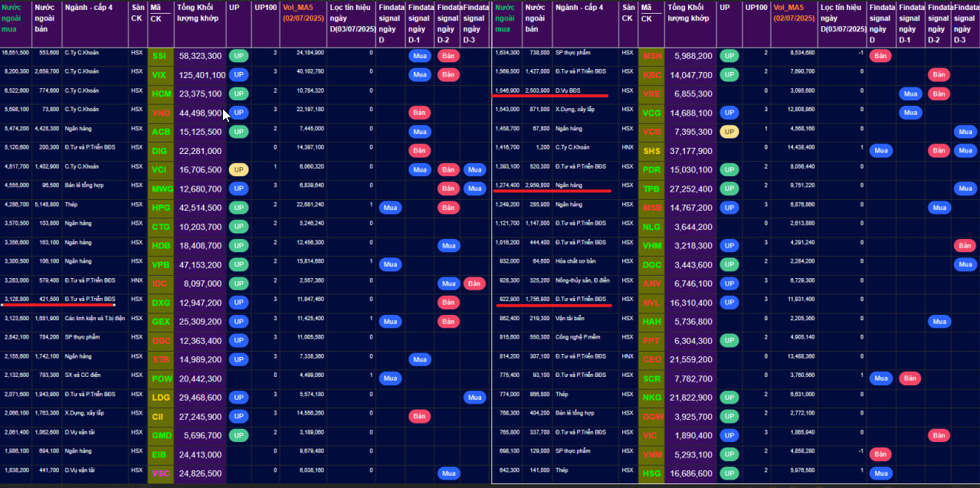Click the green UP badge in the SSI row
Image resolution: width=980 pixels, height=488 pixels.
(238, 56)
